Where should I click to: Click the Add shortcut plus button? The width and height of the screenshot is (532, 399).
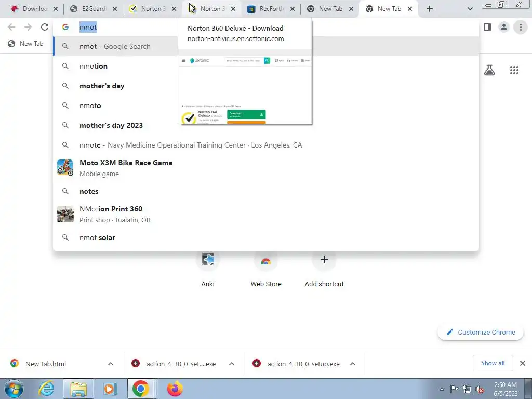324,260
